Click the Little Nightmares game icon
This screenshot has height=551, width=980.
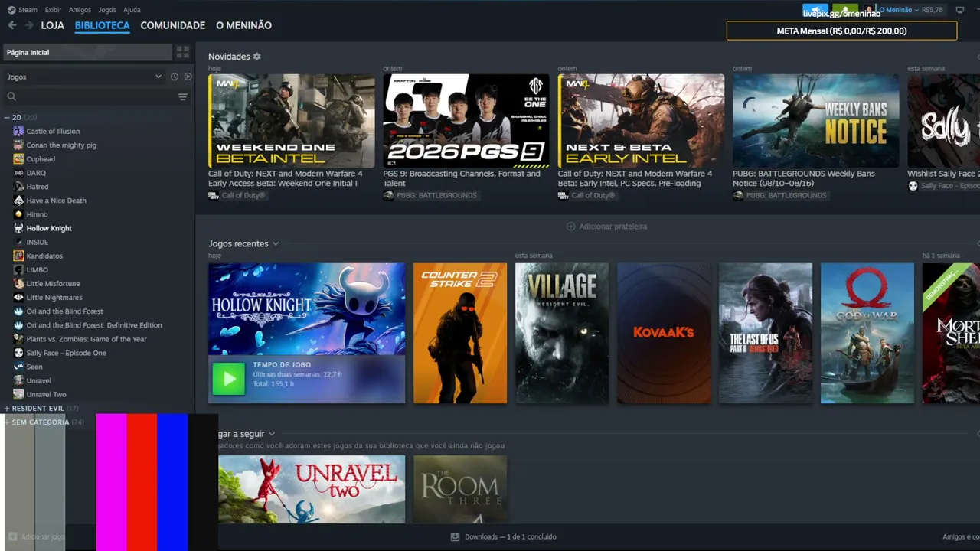click(x=18, y=297)
